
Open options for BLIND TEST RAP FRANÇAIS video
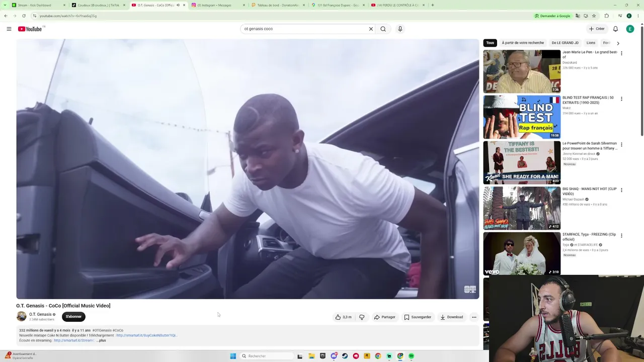coord(621,99)
